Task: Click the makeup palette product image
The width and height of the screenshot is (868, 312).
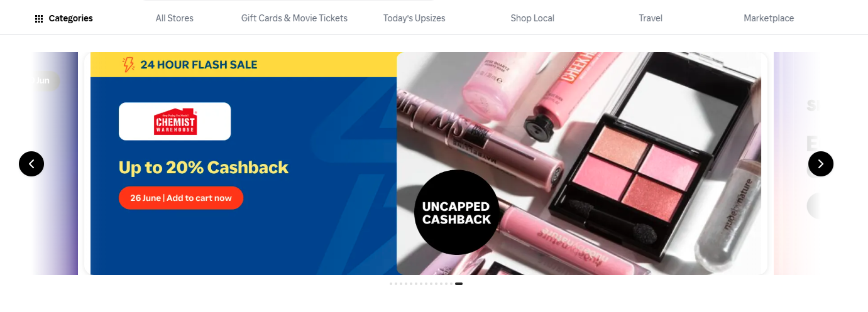Action: click(x=579, y=163)
